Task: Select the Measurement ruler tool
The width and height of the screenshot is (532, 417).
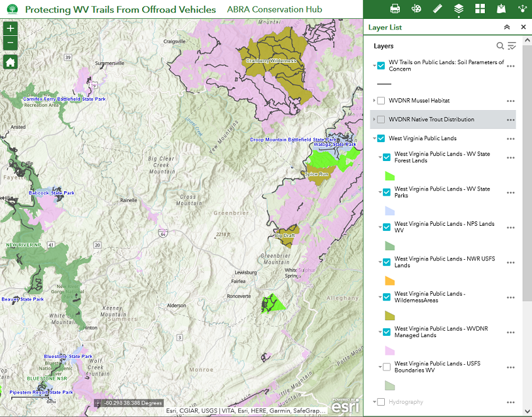Action: pos(438,9)
